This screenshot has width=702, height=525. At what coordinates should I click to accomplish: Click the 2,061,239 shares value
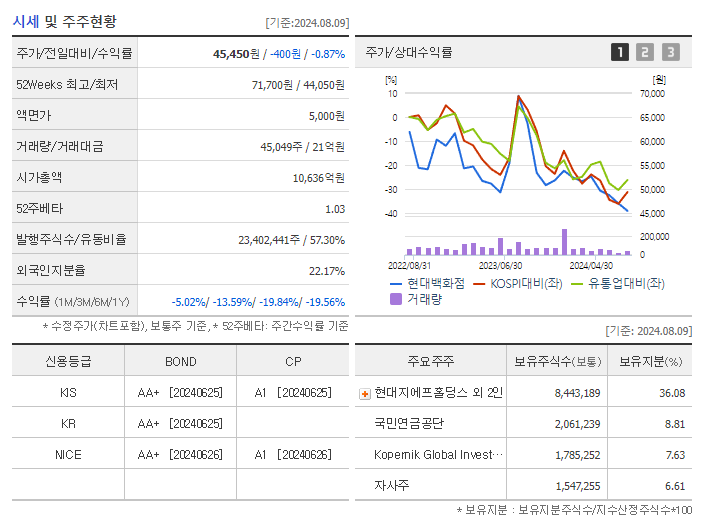pyautogui.click(x=577, y=424)
